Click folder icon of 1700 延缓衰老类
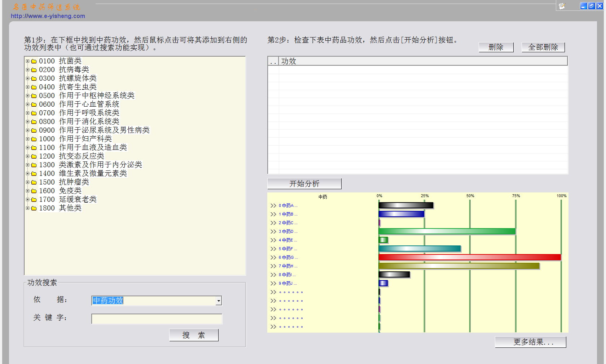This screenshot has height=364, width=606. coord(34,200)
